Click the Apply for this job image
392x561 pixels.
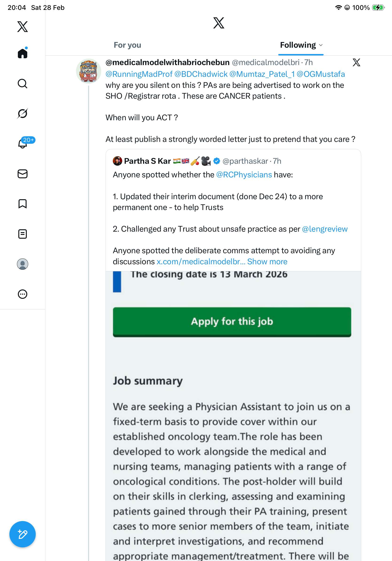click(232, 322)
